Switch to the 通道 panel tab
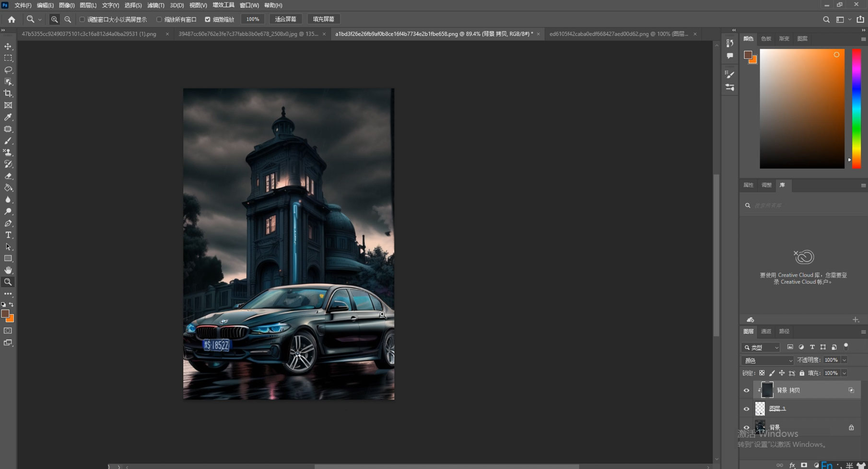Viewport: 868px width, 469px height. 766,331
